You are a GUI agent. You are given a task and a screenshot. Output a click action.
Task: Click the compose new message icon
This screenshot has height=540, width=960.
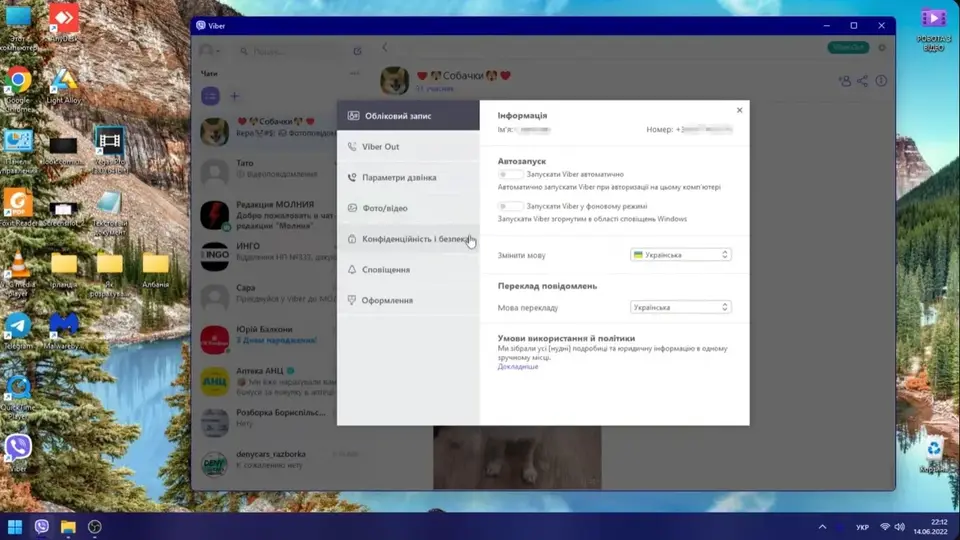pos(358,51)
